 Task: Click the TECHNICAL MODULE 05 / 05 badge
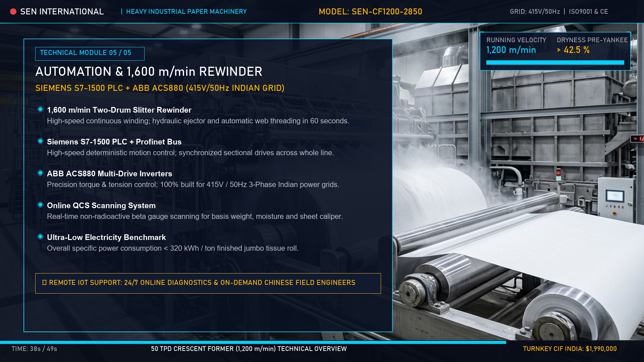pyautogui.click(x=90, y=54)
